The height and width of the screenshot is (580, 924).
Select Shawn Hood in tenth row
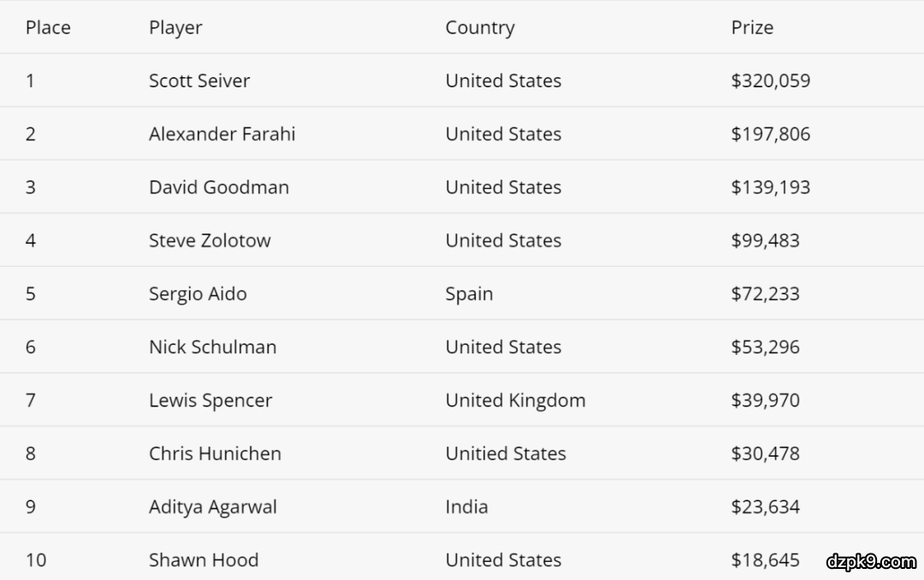point(204,559)
